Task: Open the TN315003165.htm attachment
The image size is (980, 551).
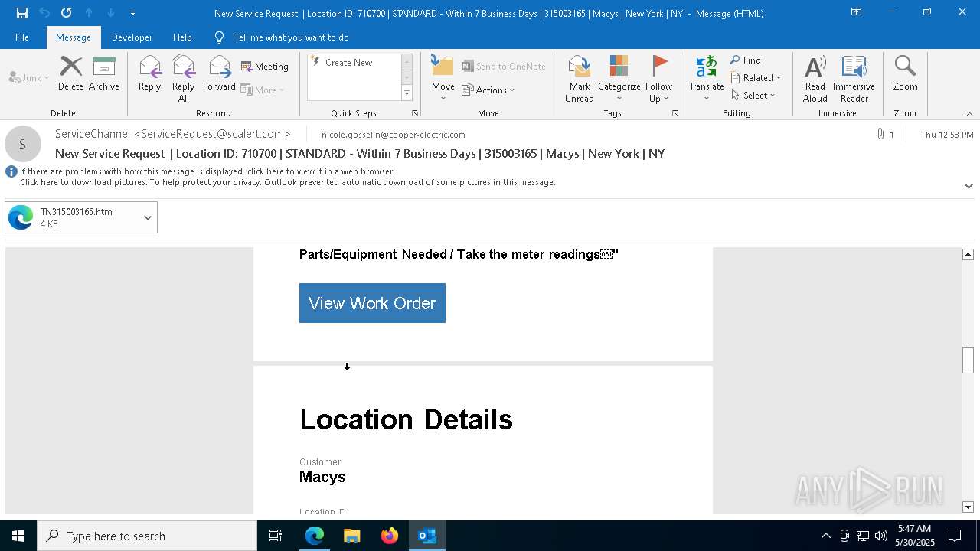Action: [71, 217]
